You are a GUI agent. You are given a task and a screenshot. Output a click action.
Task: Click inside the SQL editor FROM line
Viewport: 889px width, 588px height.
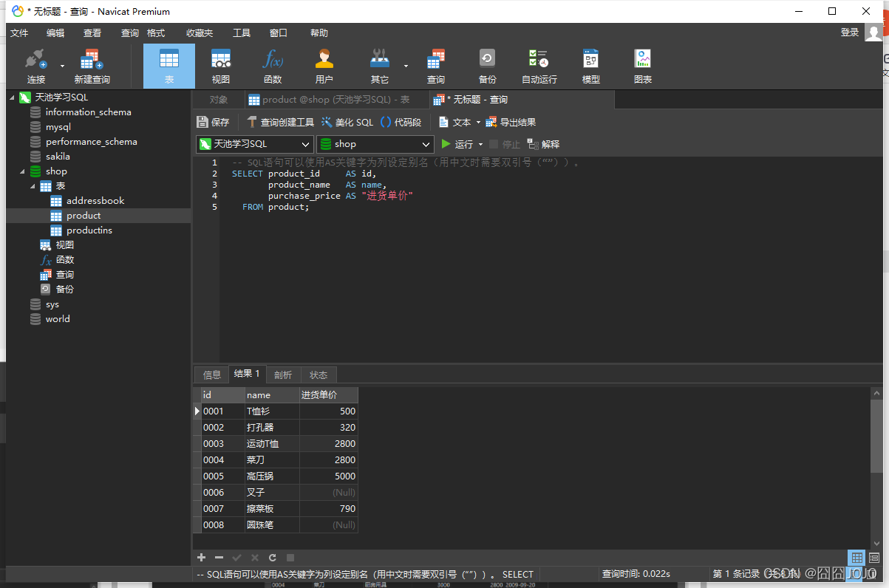click(x=276, y=207)
